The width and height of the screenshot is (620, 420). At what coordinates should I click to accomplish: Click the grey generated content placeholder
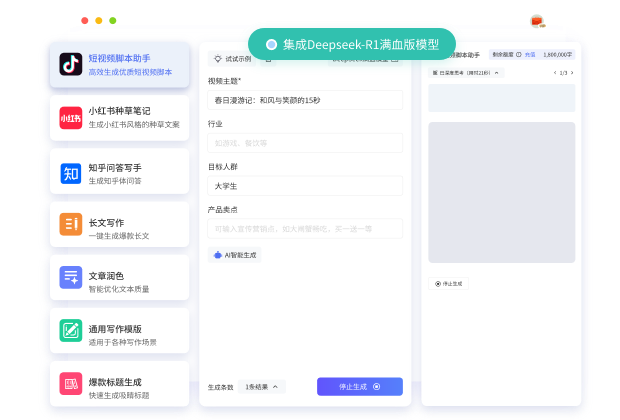point(501,192)
